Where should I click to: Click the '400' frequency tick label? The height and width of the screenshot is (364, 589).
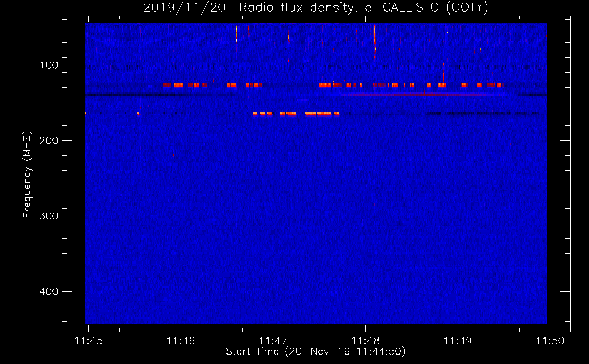[49, 292]
